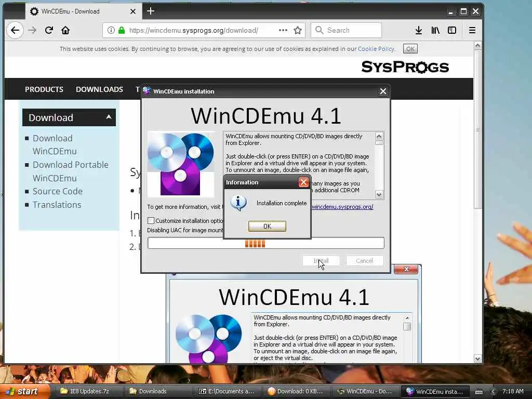Go back with the browser back arrow
Image resolution: width=532 pixels, height=399 pixels.
pos(15,30)
